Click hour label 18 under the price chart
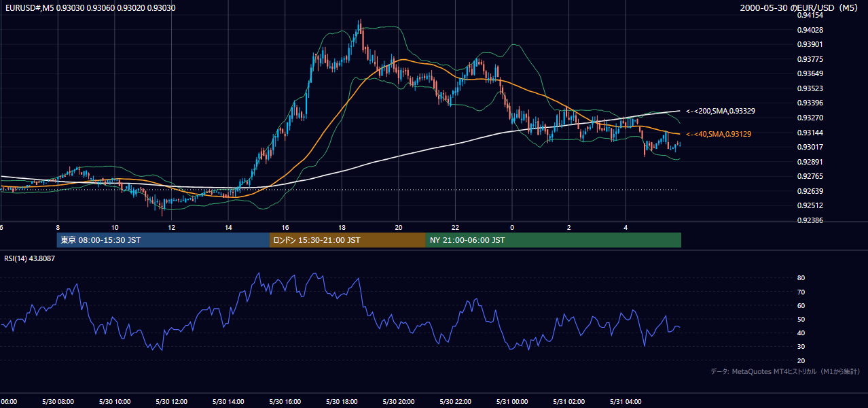Screen dimensions: 868x408 (x=342, y=227)
